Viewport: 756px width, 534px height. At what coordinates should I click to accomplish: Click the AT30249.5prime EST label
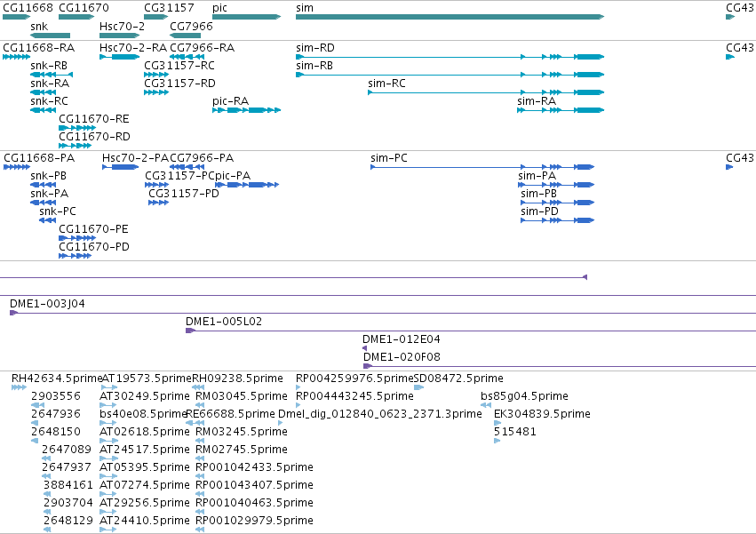pos(145,396)
